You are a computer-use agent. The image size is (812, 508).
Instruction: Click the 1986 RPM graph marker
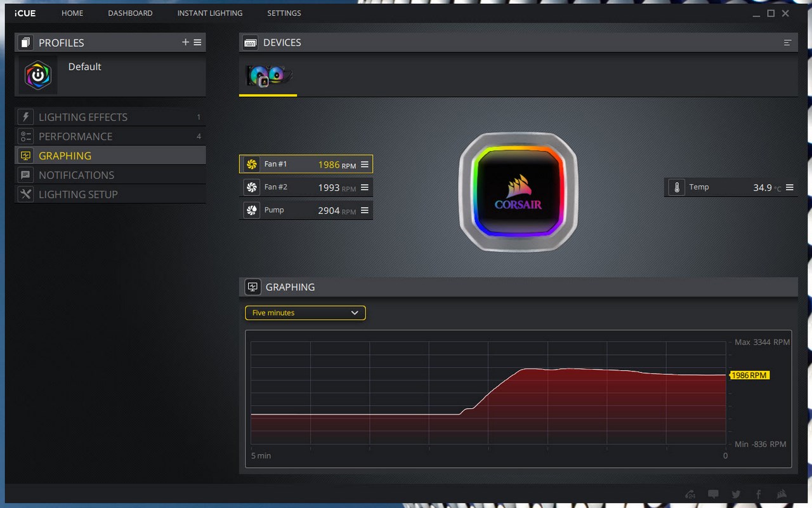coord(749,375)
